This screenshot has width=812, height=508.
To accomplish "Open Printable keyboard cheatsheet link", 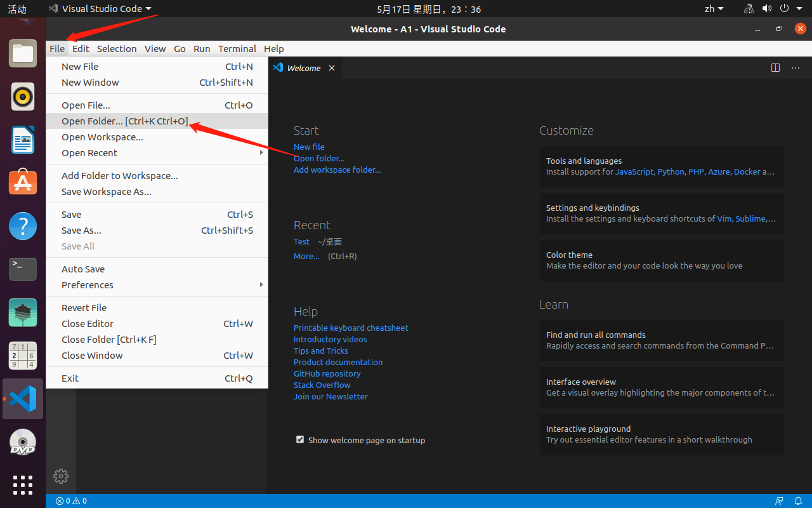I will 351,328.
